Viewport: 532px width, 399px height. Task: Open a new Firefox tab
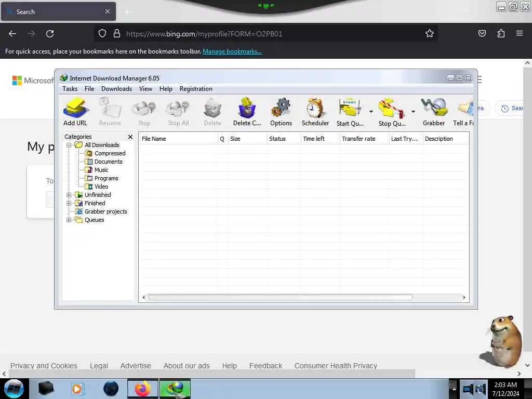click(x=127, y=12)
